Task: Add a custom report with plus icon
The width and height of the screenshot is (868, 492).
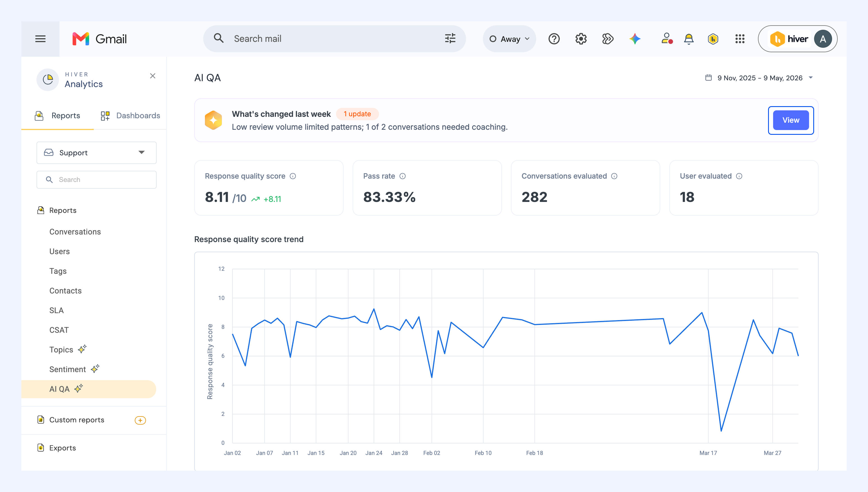Action: pos(140,420)
